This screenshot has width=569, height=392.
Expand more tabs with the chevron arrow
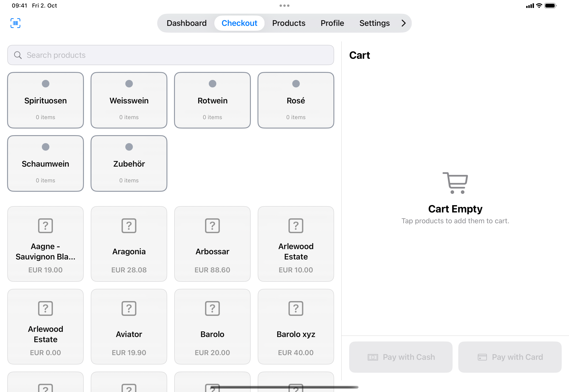[x=403, y=23]
